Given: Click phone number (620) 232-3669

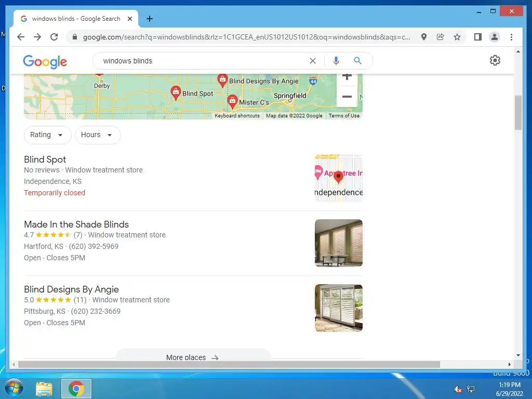Looking at the screenshot, I should 96,311.
